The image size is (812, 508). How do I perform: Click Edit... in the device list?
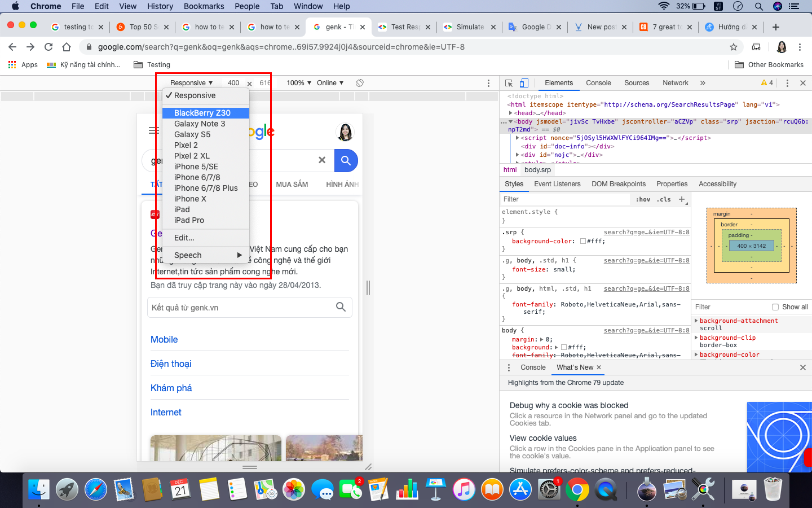tap(206, 238)
